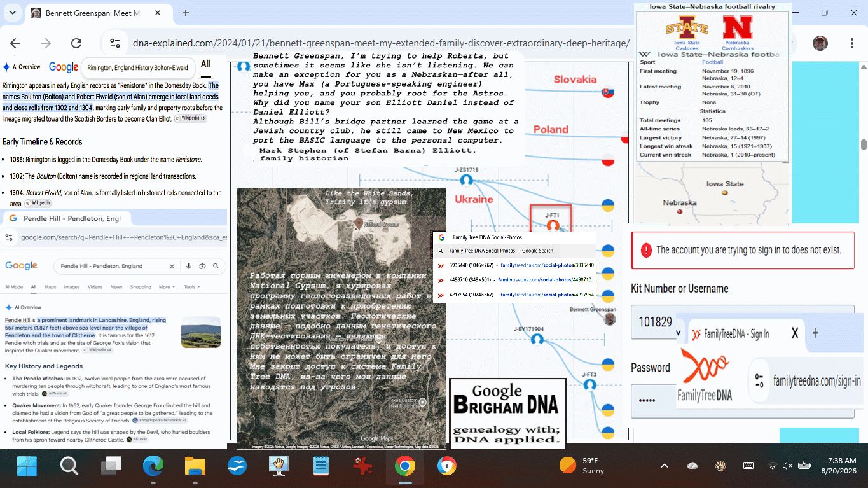Open social-photos/3935440 link

tap(547, 265)
